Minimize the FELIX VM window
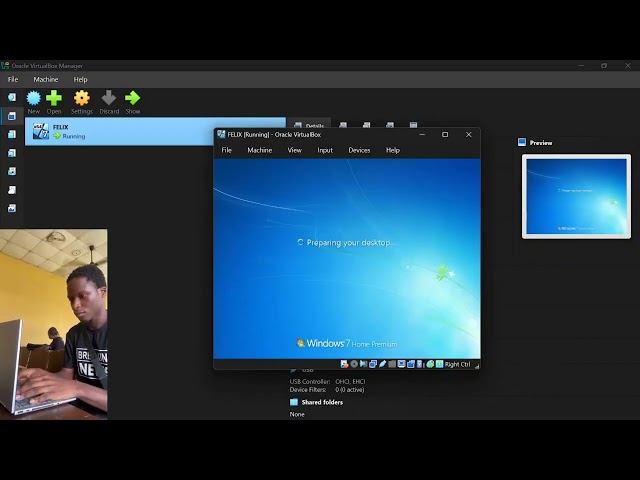The width and height of the screenshot is (640, 480). pyautogui.click(x=422, y=135)
